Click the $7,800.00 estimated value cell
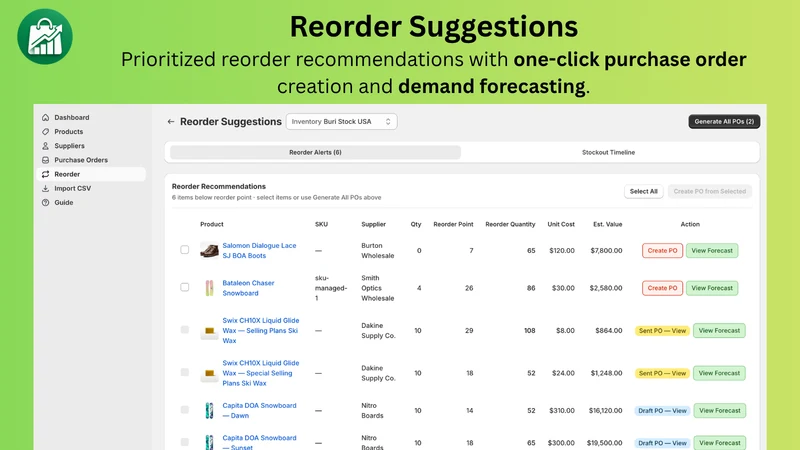The width and height of the screenshot is (800, 450). pyautogui.click(x=606, y=251)
